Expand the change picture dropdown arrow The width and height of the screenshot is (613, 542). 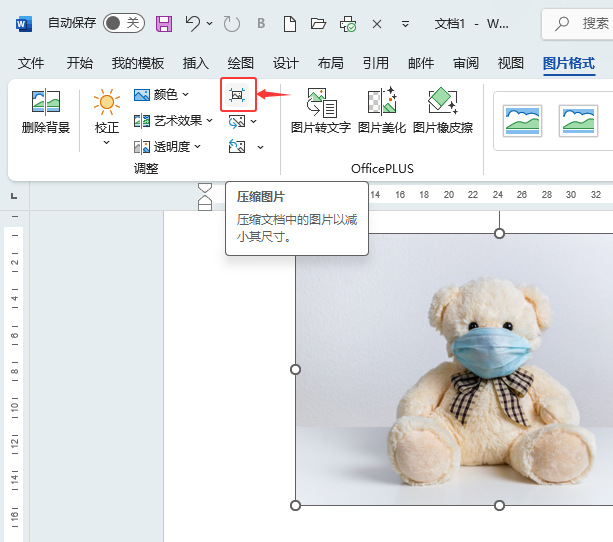[254, 122]
